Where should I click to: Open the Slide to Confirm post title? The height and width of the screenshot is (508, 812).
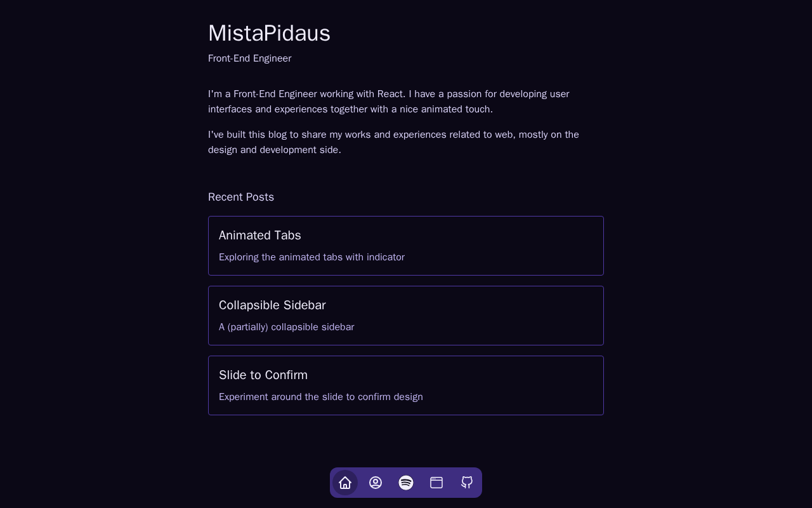coord(263,375)
